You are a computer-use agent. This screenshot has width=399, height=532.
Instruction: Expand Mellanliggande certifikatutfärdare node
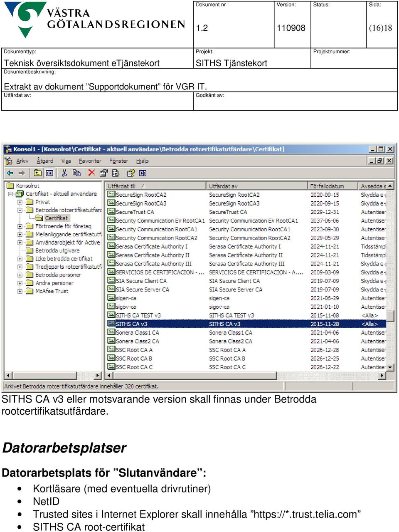(x=20, y=234)
